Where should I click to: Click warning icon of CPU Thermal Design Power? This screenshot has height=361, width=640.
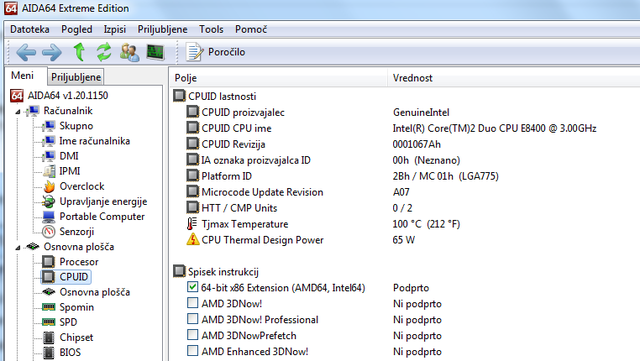(193, 239)
